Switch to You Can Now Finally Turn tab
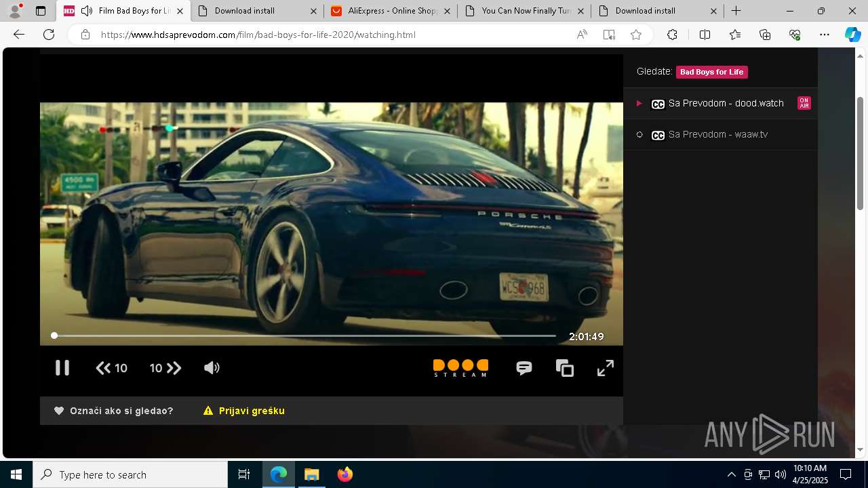 coord(524,11)
